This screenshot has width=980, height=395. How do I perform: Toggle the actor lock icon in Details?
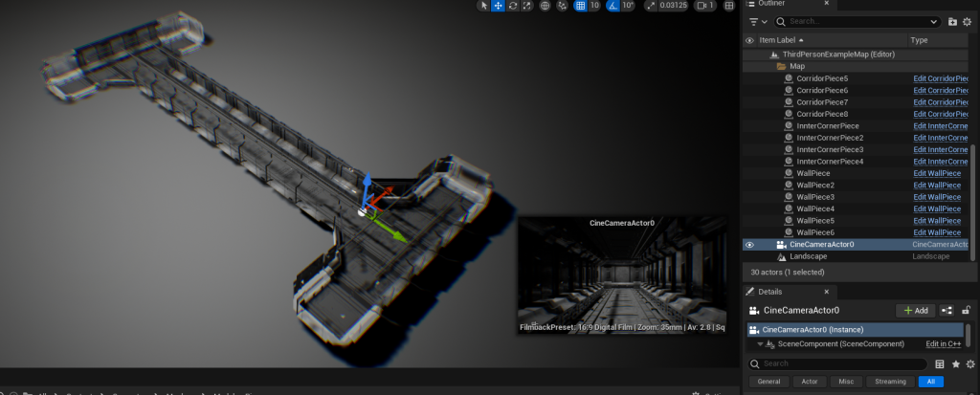(x=967, y=310)
